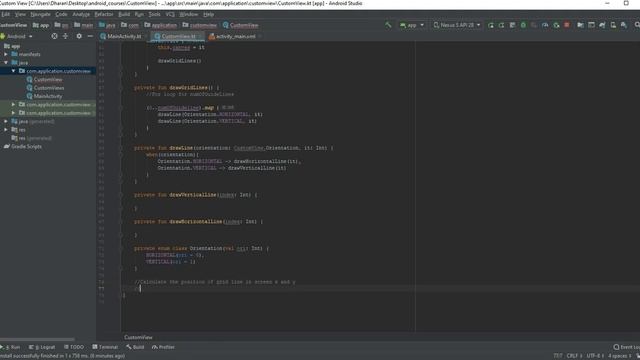Screen dimensions: 640x360
Task: Click the application breadcrumb in the navigation bar
Action: [161, 25]
